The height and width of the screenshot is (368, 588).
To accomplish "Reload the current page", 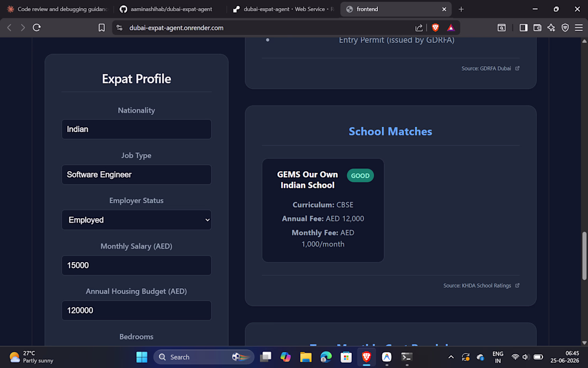I will (x=37, y=28).
